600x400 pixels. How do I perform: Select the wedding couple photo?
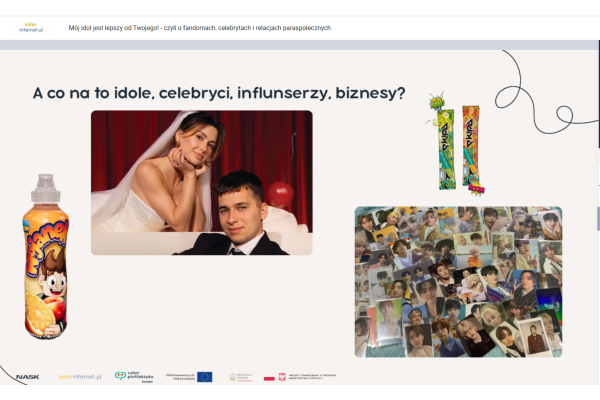click(x=201, y=182)
